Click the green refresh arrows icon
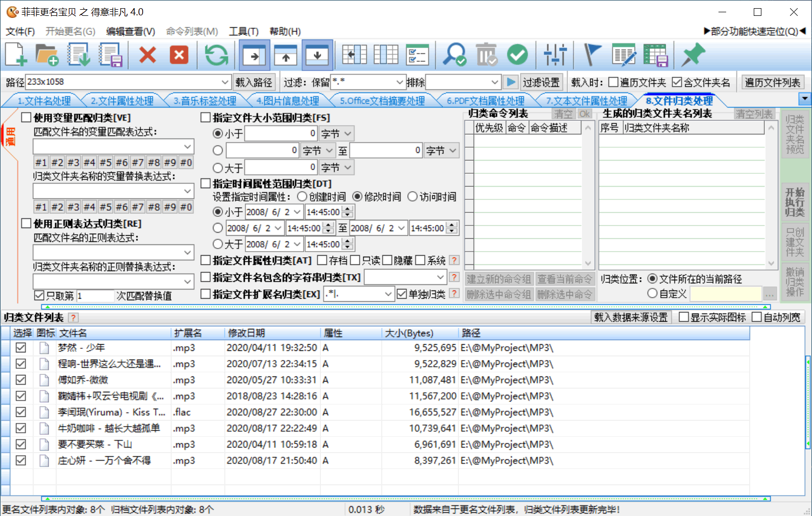Viewport: 812px width, 516px height. pos(216,55)
